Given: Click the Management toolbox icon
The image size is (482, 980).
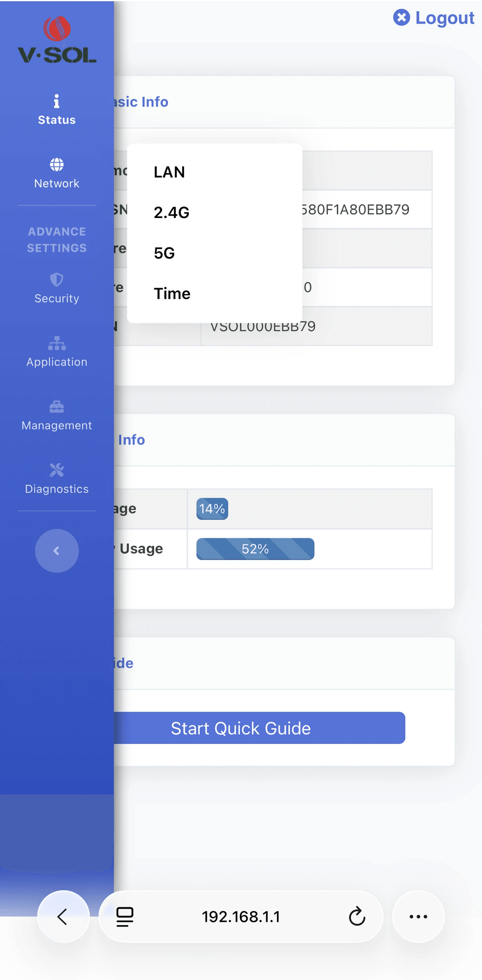Looking at the screenshot, I should pos(57,407).
